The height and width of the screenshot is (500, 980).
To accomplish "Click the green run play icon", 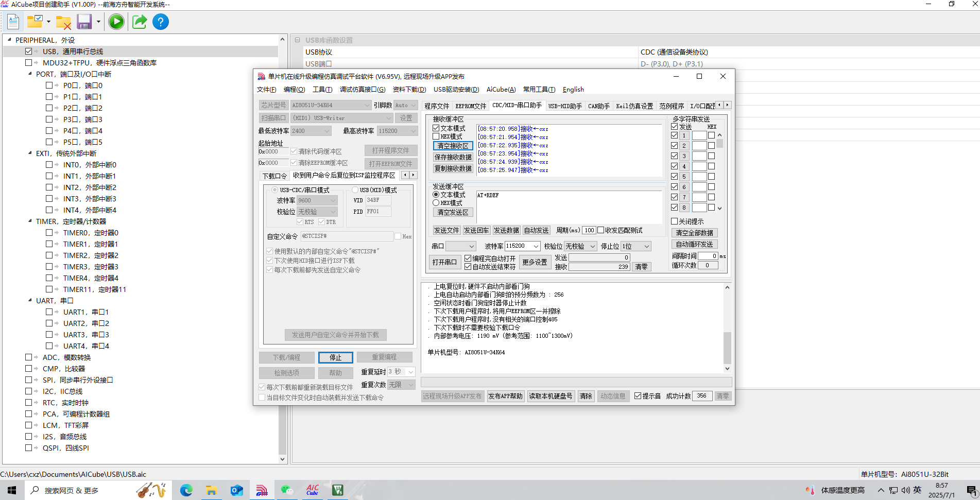I will click(x=116, y=22).
